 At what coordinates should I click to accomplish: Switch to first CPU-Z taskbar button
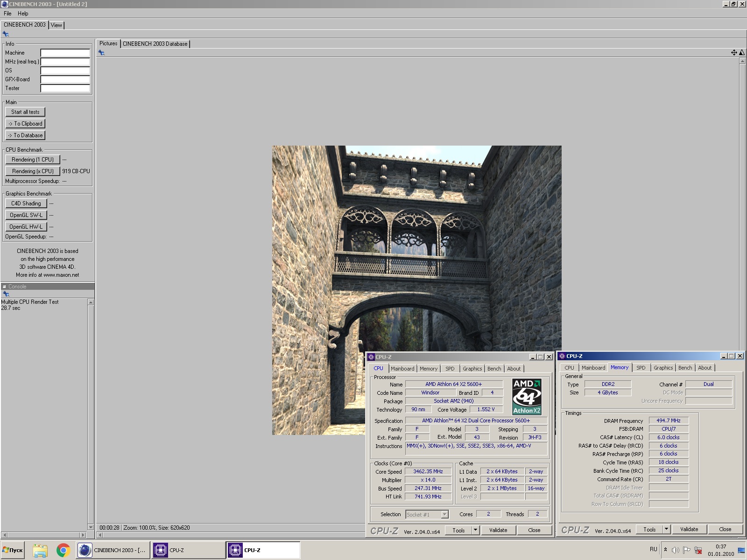[188, 550]
